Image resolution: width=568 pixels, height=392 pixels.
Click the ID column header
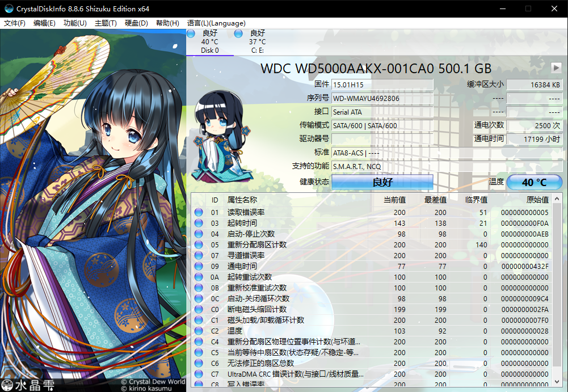pyautogui.click(x=215, y=200)
